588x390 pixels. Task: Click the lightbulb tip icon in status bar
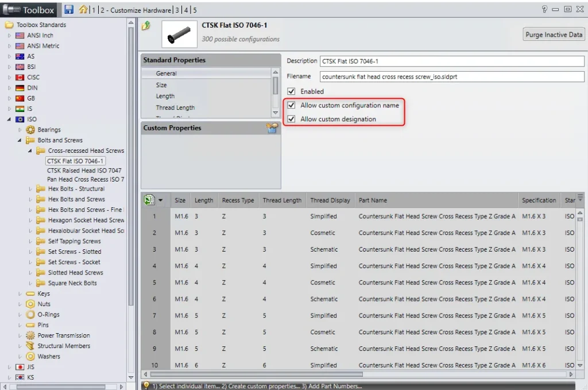pos(146,385)
